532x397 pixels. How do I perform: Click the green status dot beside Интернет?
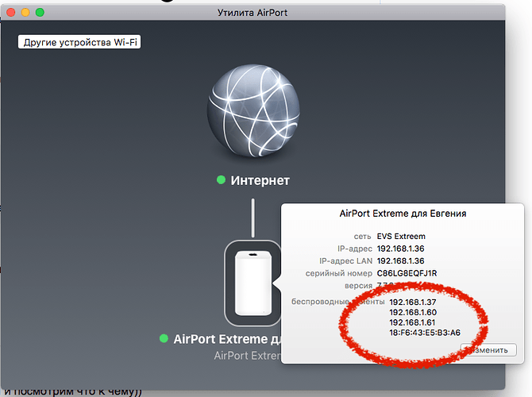[x=221, y=179]
